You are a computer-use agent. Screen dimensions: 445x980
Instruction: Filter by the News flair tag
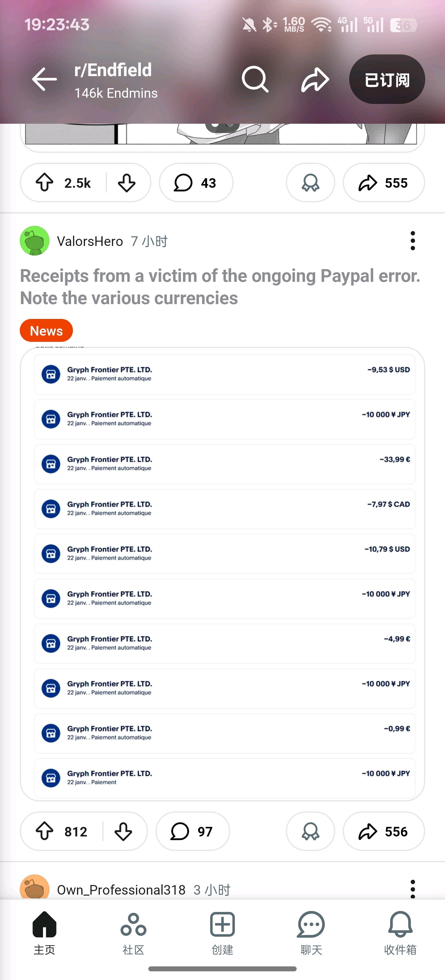click(x=46, y=331)
